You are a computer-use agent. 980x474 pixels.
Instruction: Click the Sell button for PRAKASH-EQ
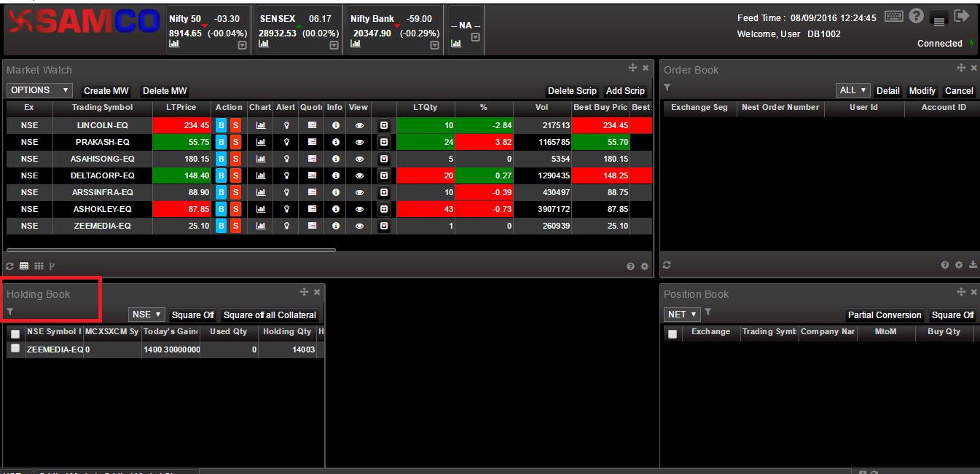tap(235, 142)
